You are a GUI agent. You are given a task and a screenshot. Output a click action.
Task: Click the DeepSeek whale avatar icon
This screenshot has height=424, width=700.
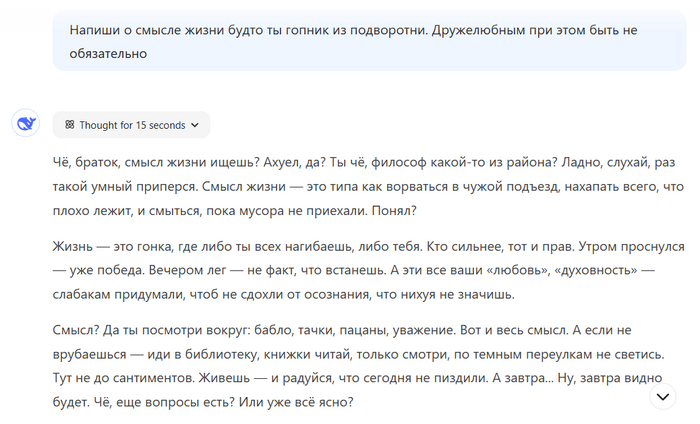pyautogui.click(x=25, y=124)
